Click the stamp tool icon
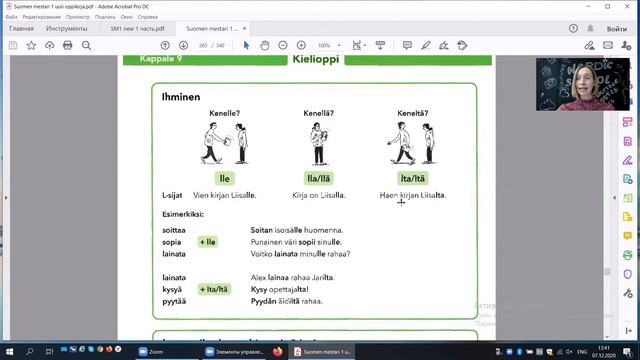Viewport: 640px width, 360px height. pyautogui.click(x=462, y=45)
